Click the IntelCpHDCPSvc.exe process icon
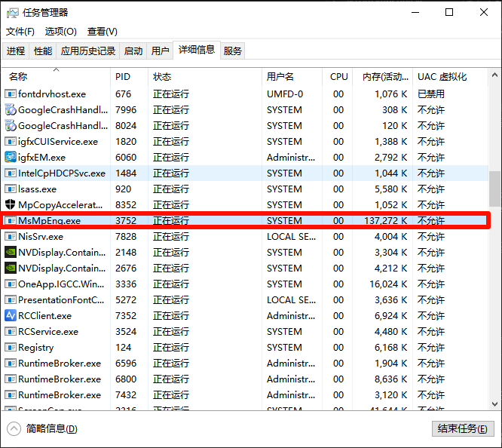Viewport: 502px width, 448px height. pos(11,173)
